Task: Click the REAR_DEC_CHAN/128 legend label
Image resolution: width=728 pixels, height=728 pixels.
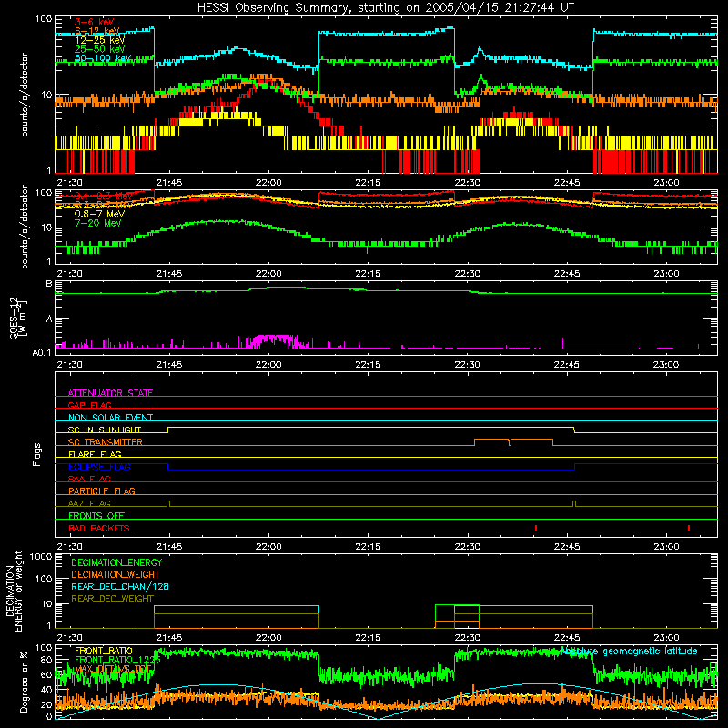Action: pos(120,586)
